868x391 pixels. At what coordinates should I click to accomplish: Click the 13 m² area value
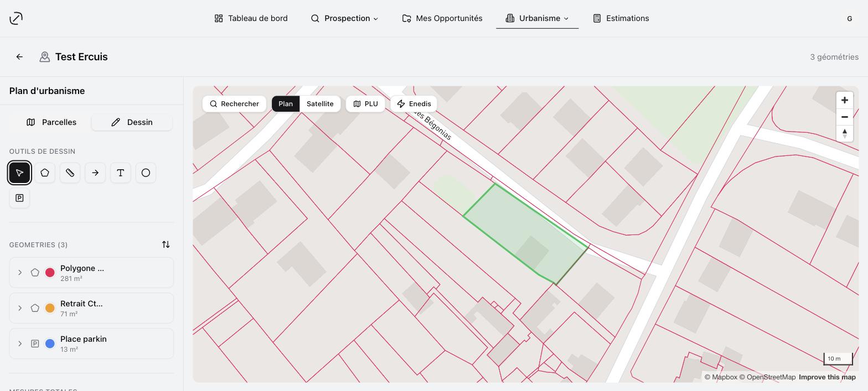click(x=69, y=350)
